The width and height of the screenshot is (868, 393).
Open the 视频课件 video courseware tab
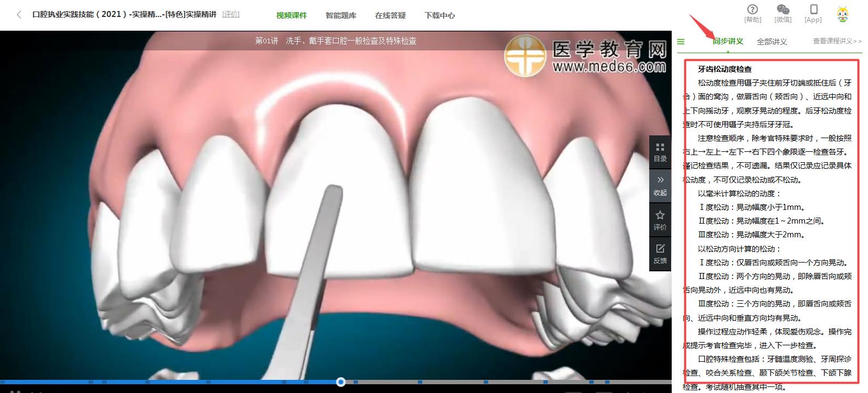(291, 15)
